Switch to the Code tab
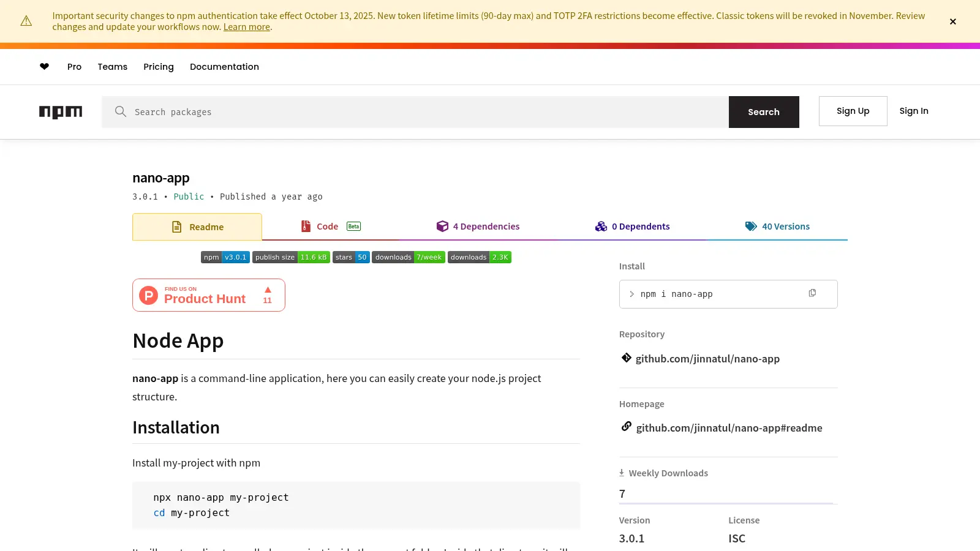 click(x=331, y=227)
